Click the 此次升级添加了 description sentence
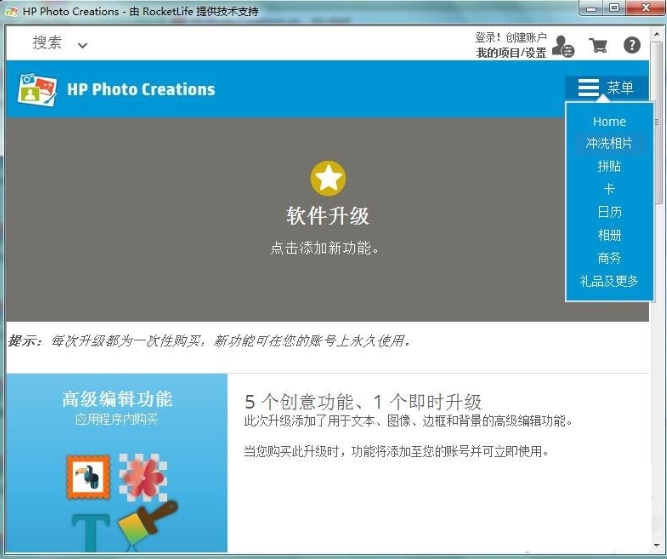 tap(409, 421)
